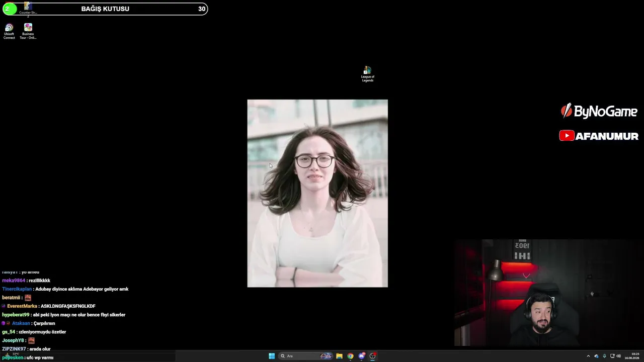Viewport: 644px width, 362px height.
Task: Open File Explorer from the taskbar
Action: (x=340, y=356)
